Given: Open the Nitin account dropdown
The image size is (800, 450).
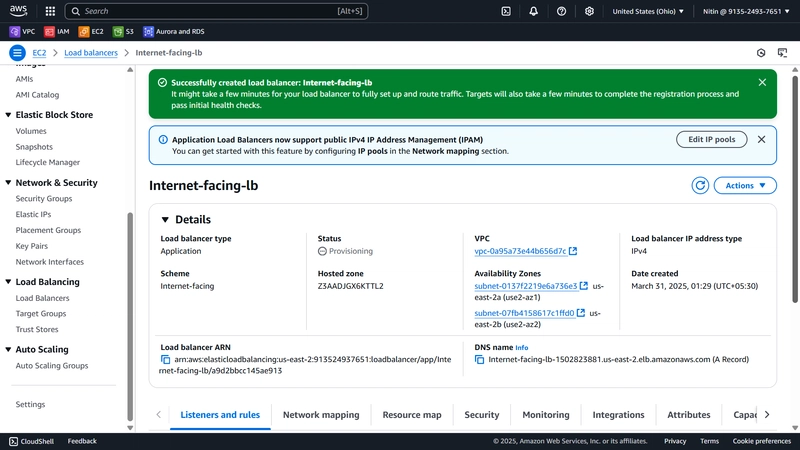Looking at the screenshot, I should 745,11.
